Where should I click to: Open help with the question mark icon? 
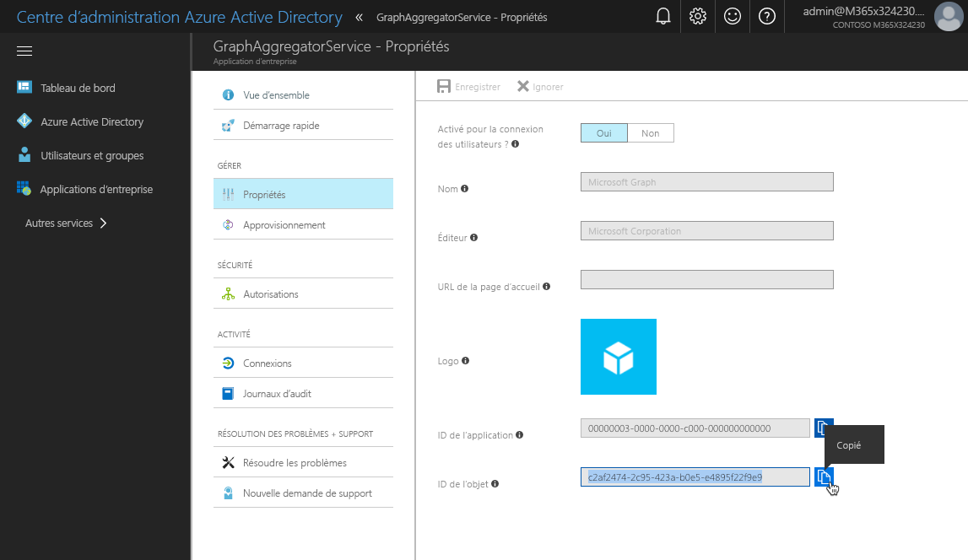(766, 16)
